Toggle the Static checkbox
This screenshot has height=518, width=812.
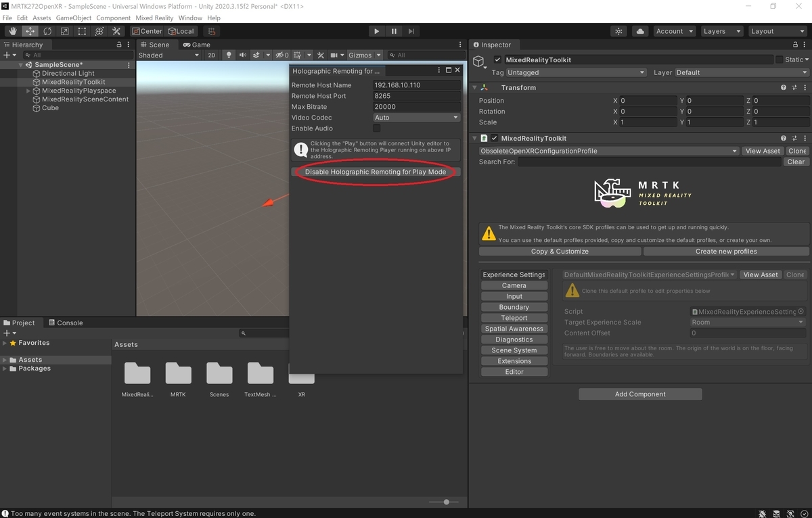pyautogui.click(x=780, y=60)
